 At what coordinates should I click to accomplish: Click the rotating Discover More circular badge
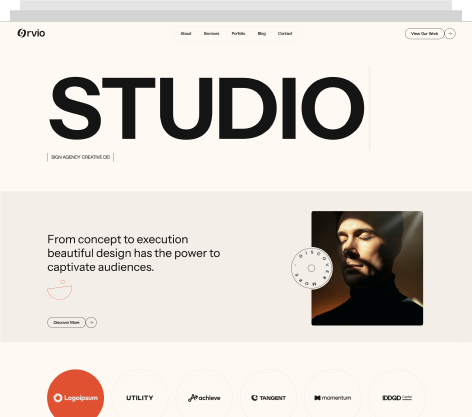pos(311,268)
